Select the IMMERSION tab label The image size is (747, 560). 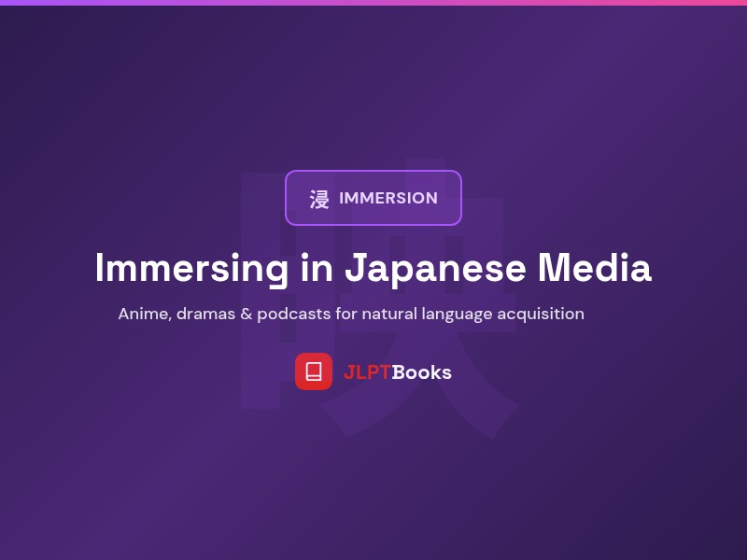tap(389, 198)
